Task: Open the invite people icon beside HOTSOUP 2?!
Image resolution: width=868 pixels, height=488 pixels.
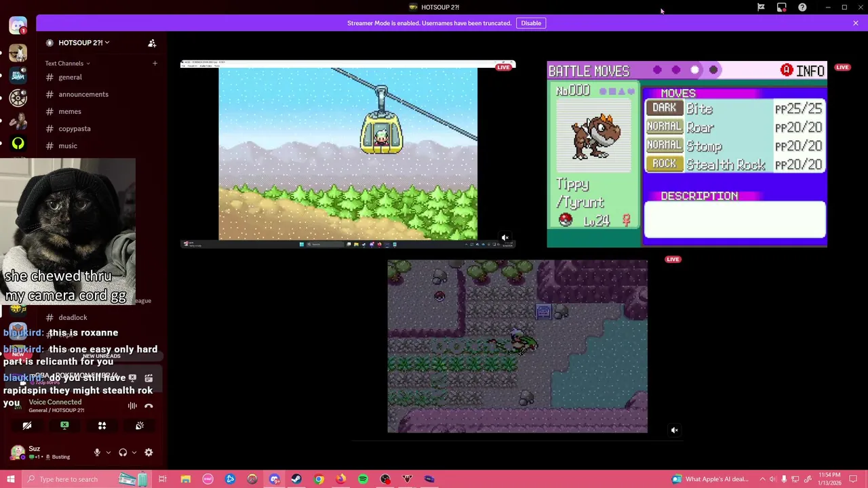Action: (x=152, y=43)
